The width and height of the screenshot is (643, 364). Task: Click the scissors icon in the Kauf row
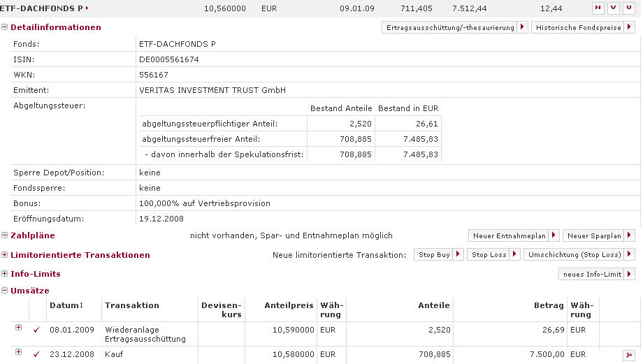[x=628, y=356]
